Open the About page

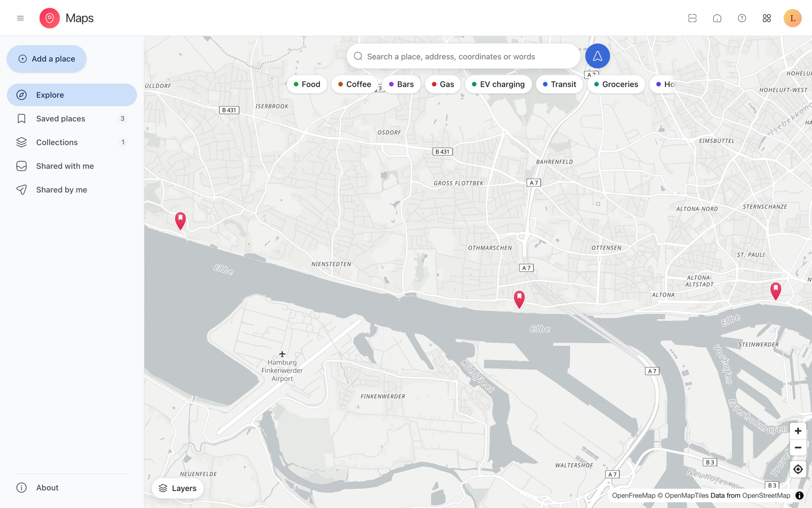pyautogui.click(x=72, y=488)
